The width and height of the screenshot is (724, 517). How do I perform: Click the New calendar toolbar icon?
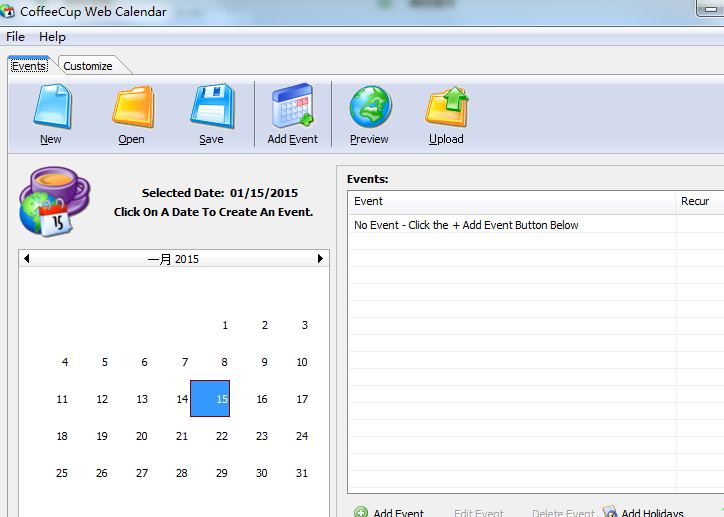(x=52, y=107)
